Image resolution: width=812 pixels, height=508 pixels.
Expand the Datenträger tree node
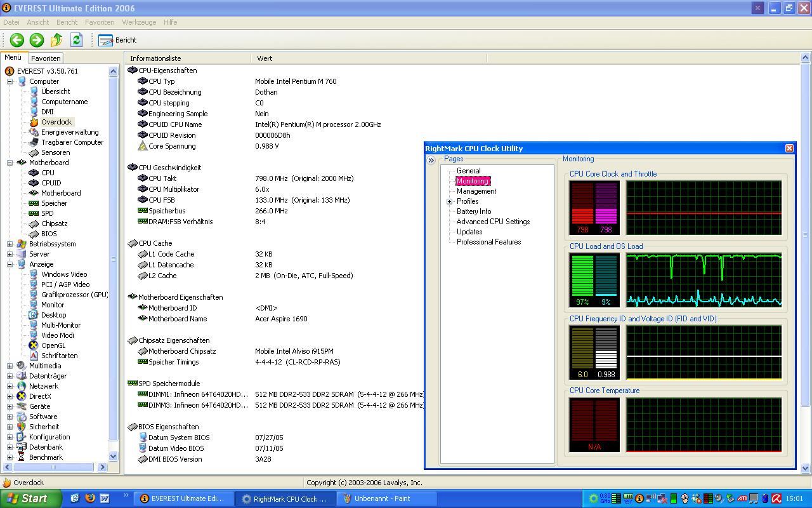pos(10,376)
